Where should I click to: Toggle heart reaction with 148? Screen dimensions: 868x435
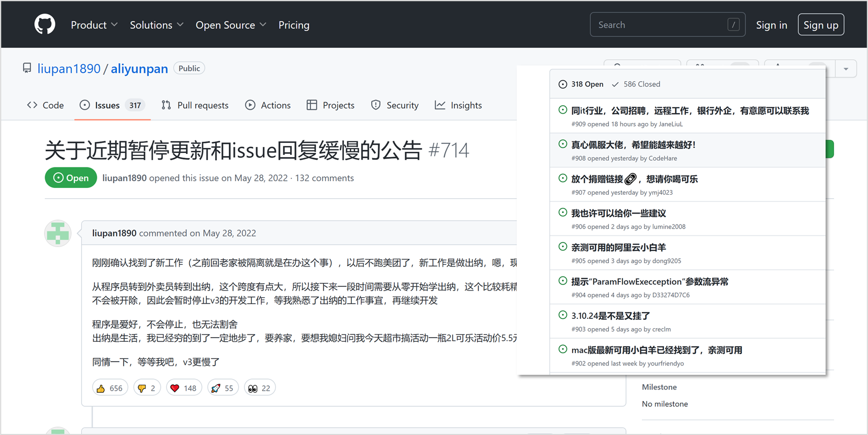pyautogui.click(x=184, y=388)
